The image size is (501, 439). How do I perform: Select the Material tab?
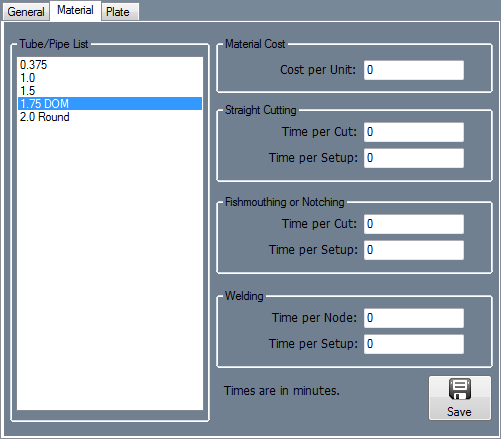click(x=75, y=10)
